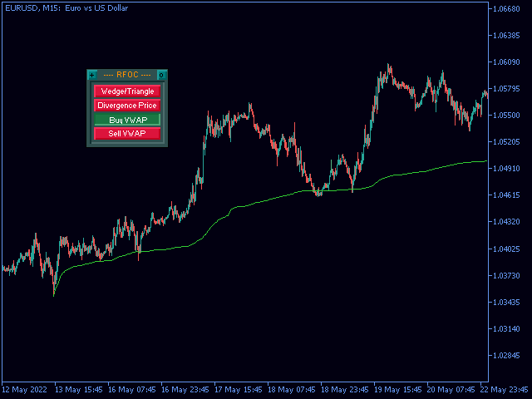Select the Divergence Price button

(127, 106)
